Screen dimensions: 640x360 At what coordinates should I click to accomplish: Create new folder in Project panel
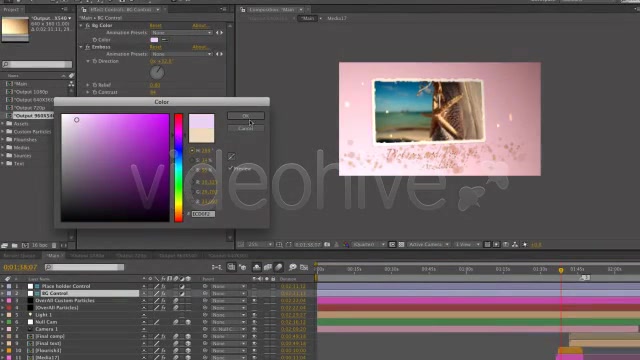[15, 245]
